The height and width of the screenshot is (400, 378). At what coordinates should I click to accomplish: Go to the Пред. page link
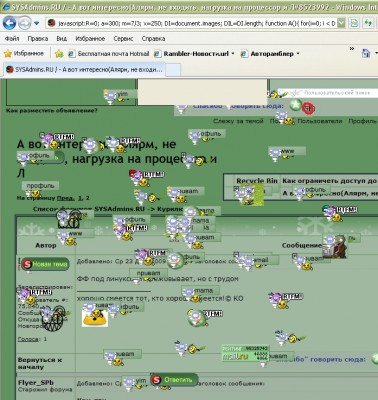[x=65, y=198]
